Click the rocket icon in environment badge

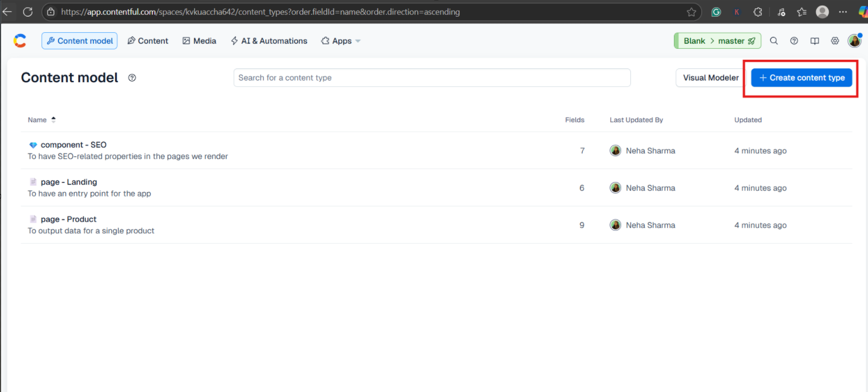[751, 41]
